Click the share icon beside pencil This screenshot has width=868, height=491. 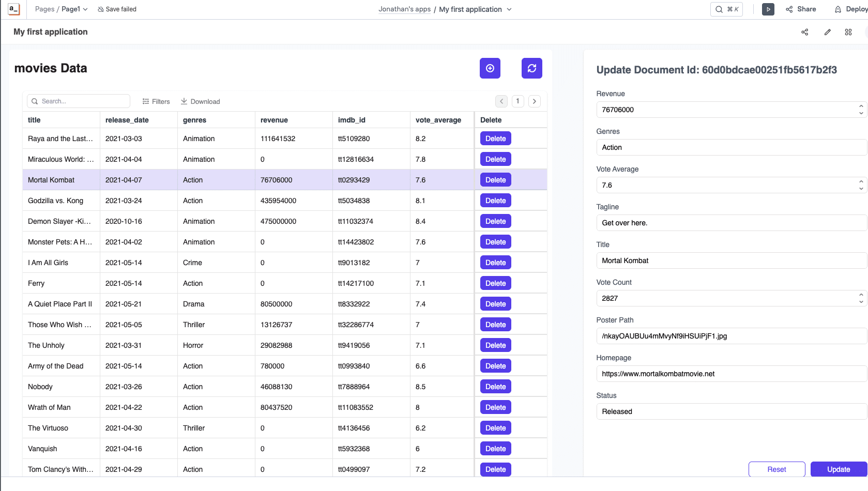coord(804,32)
